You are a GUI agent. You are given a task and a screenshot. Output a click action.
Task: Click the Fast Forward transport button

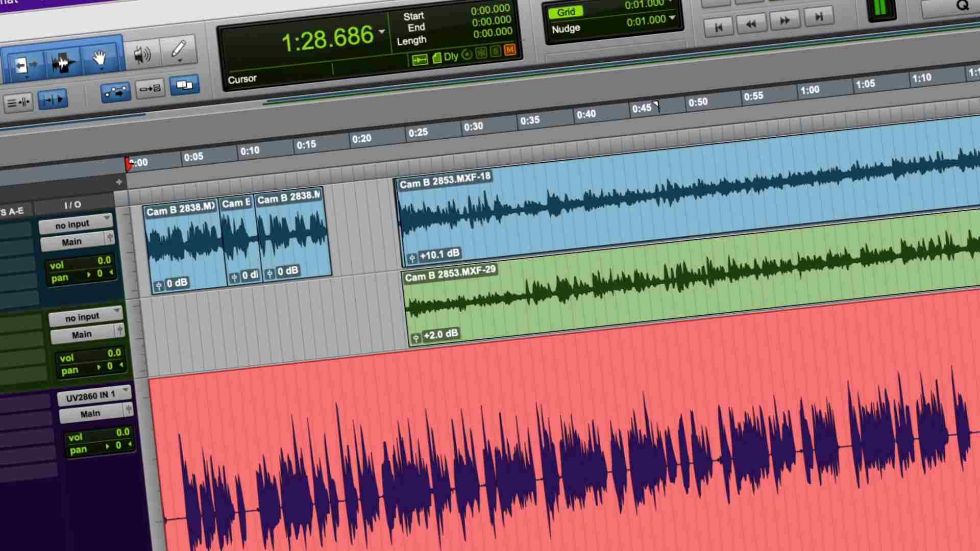(x=785, y=20)
